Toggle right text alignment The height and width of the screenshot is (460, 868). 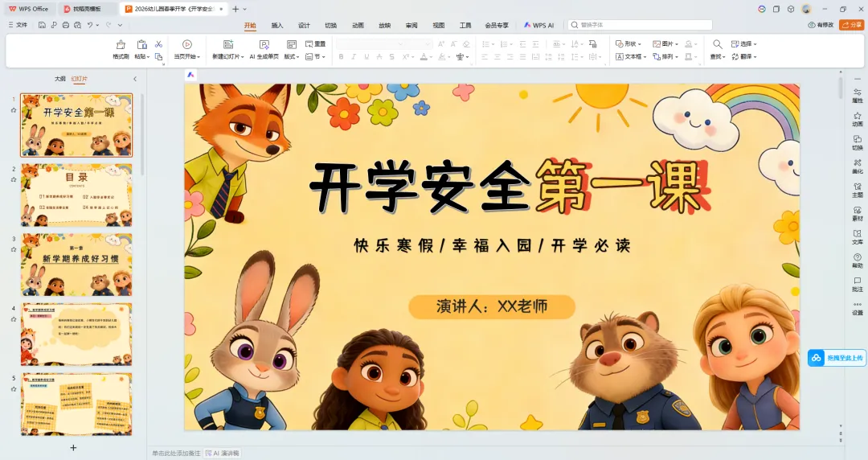pos(510,56)
